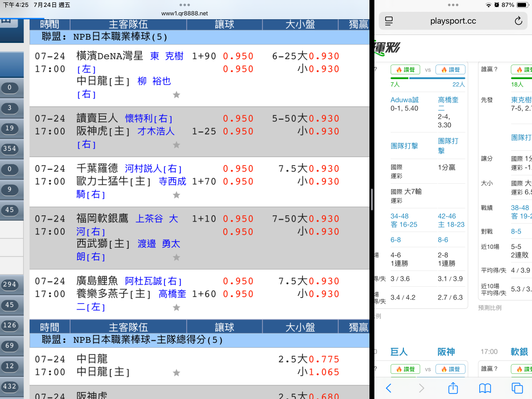Pick 阪神虎 handicap 1-25 odds 0.950
Image resolution: width=532 pixels, height=399 pixels.
(x=238, y=132)
